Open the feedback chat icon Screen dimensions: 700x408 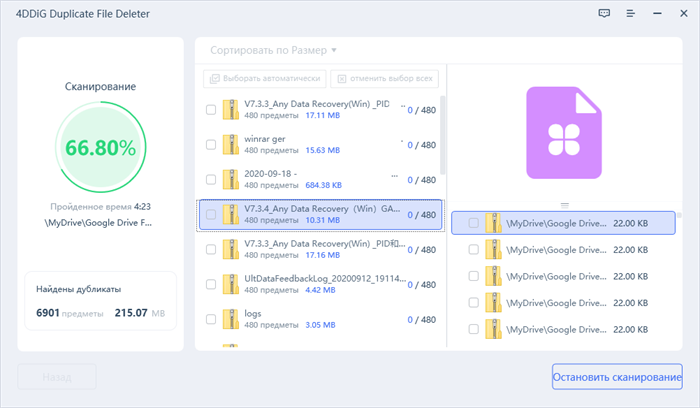(x=604, y=13)
